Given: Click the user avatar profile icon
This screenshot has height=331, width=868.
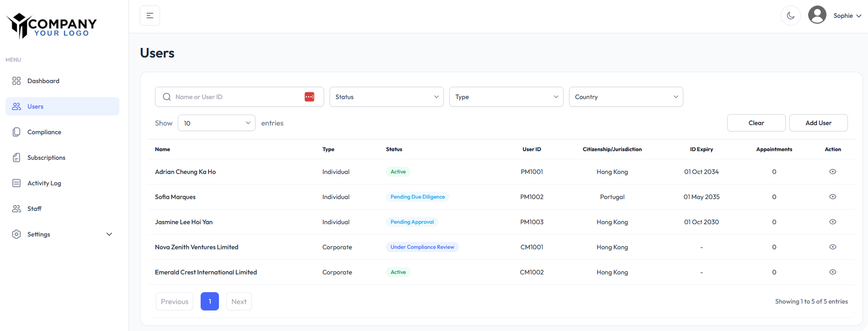Looking at the screenshot, I should click(x=817, y=15).
